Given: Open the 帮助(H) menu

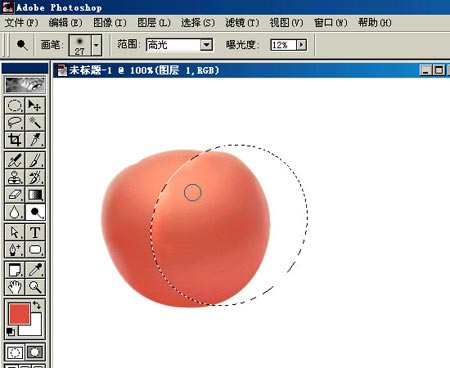Looking at the screenshot, I should click(x=375, y=23).
